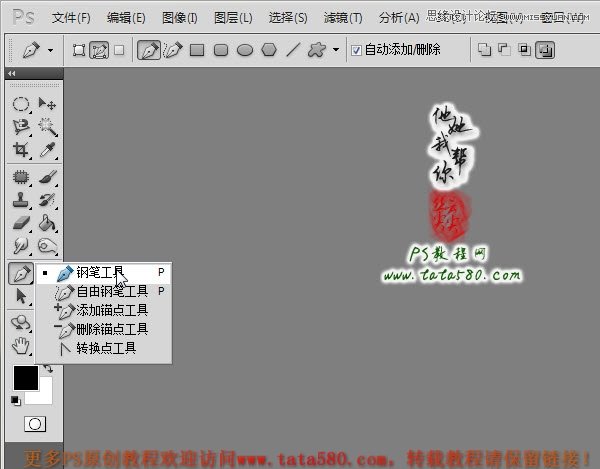This screenshot has height=469, width=600.
Task: Select the Lasso tool
Action: [21, 127]
